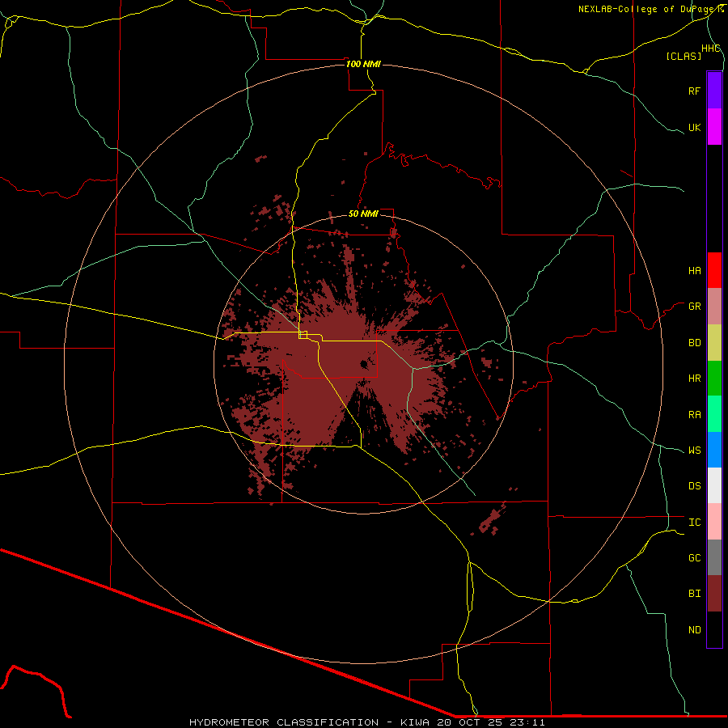Click the WS legend label
Screen dimensions: 728x728
click(694, 451)
